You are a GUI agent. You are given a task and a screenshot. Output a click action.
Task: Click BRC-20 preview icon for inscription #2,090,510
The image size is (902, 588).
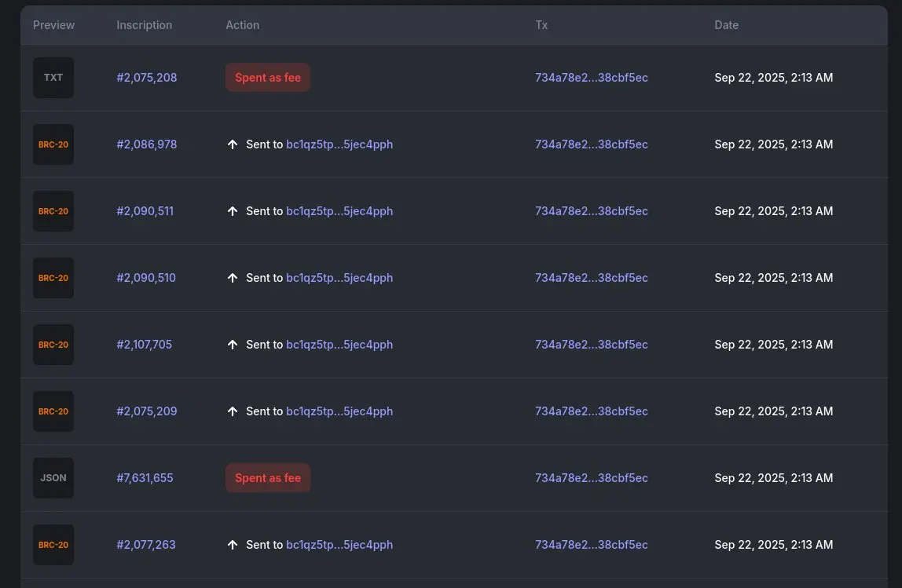(x=53, y=278)
